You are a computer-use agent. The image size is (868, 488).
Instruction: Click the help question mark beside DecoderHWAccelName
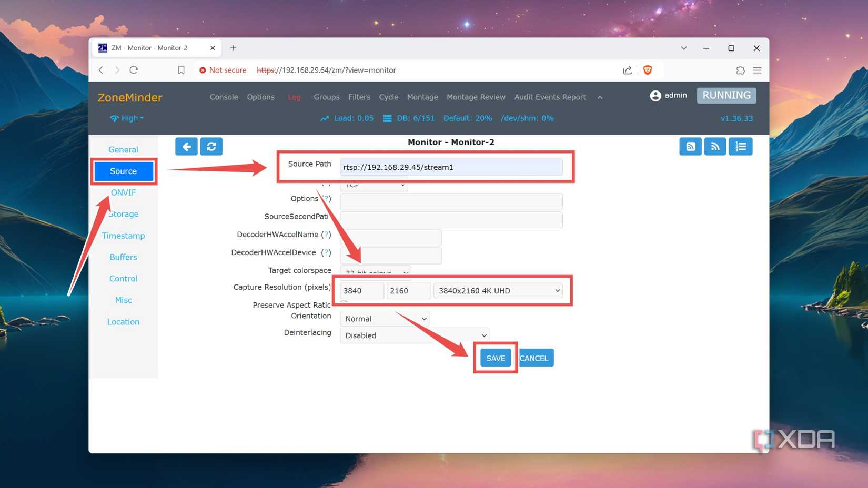point(326,235)
